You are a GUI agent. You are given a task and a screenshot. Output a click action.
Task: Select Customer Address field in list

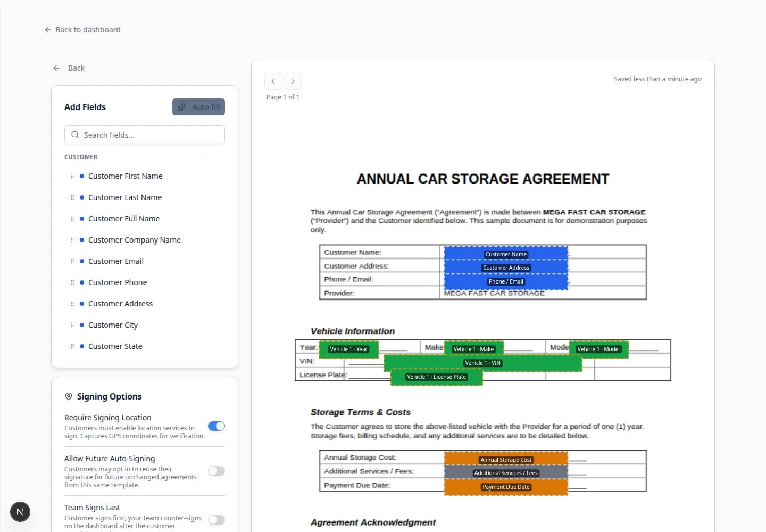(145, 304)
